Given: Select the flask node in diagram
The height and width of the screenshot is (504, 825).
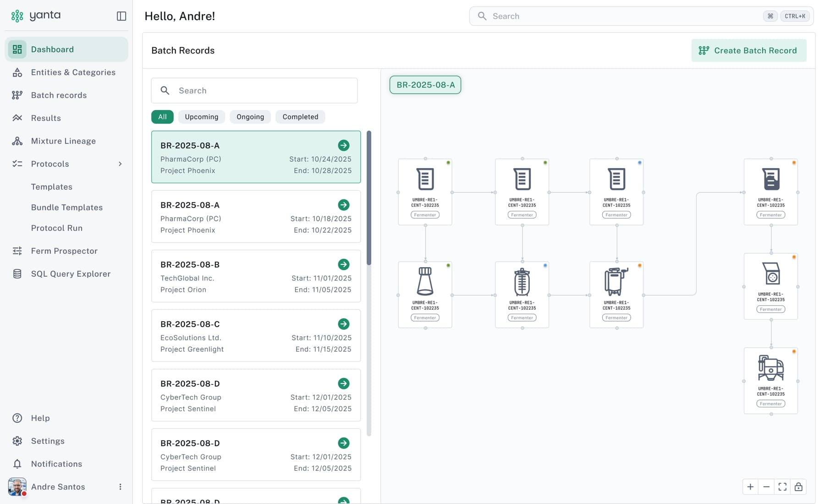Looking at the screenshot, I should 425,295.
